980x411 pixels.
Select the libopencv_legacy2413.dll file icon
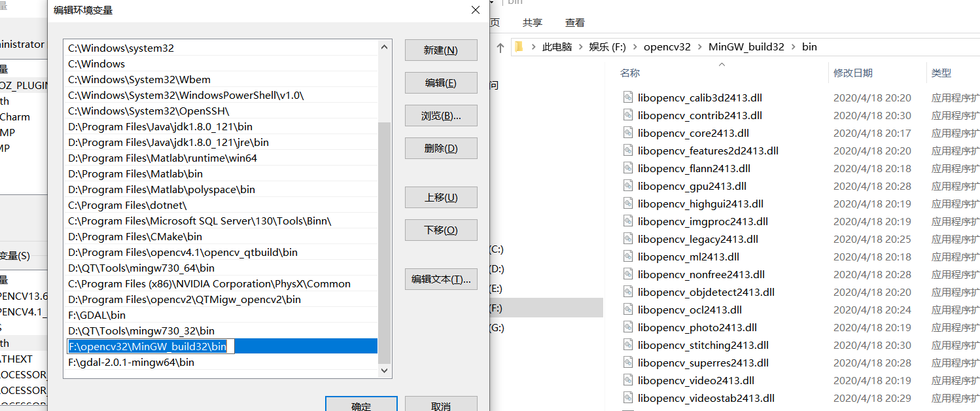pyautogui.click(x=628, y=240)
